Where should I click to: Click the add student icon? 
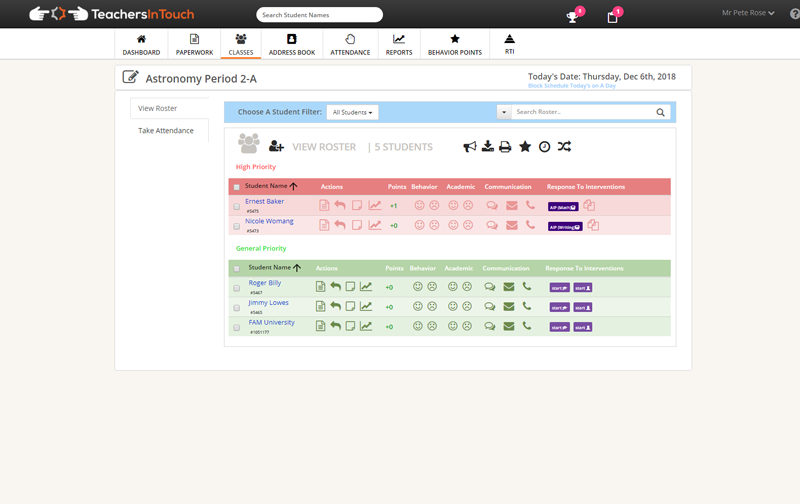277,147
